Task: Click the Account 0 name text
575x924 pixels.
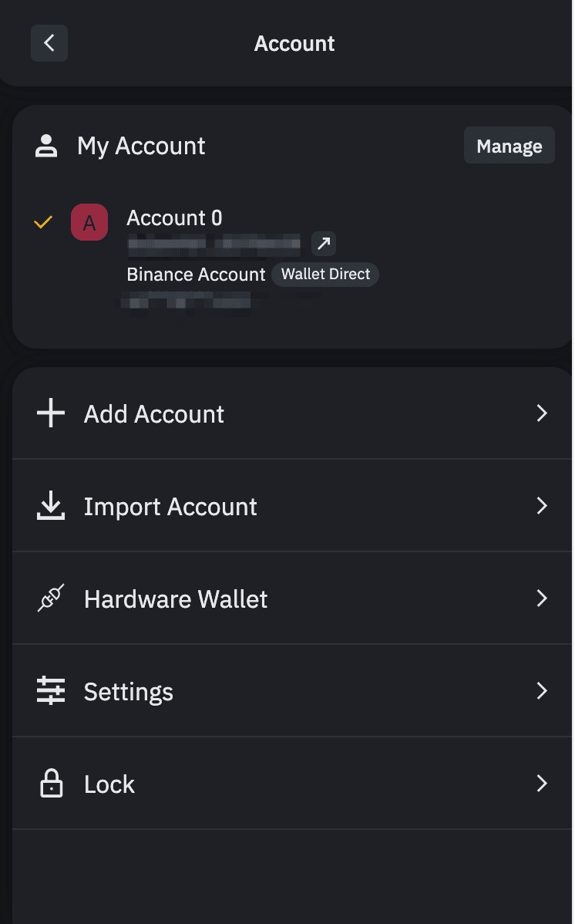Action: 174,218
